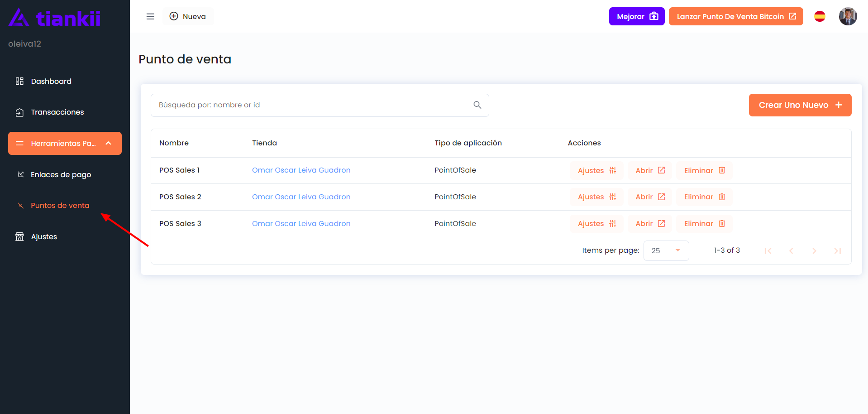The height and width of the screenshot is (414, 868).
Task: Click the 1-3 of 3 range label
Action: coord(727,250)
